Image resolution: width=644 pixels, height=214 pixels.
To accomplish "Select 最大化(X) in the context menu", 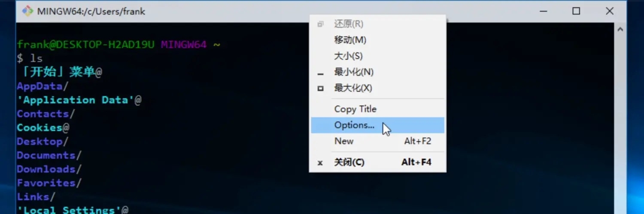I will (353, 88).
